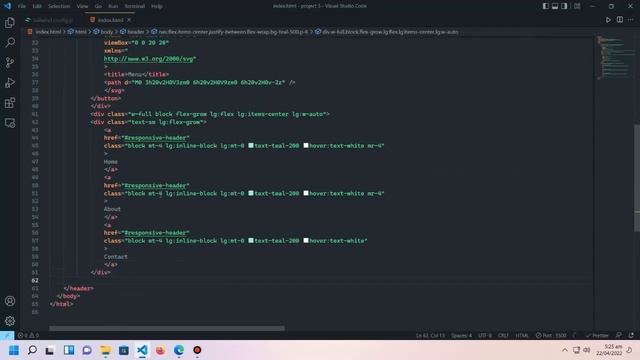Toggle the bottom panel layout icon
This screenshot has height=360, width=640.
click(555, 6)
